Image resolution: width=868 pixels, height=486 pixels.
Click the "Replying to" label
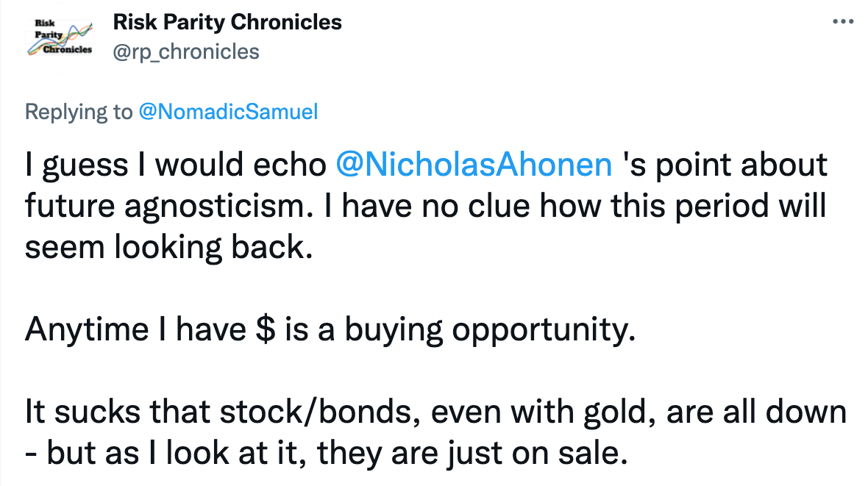(79, 112)
